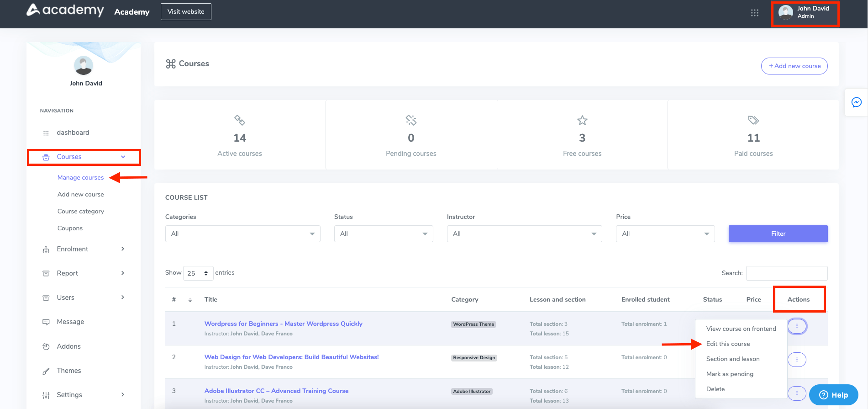Select Edit this course from menu
The height and width of the screenshot is (409, 868).
pos(728,344)
